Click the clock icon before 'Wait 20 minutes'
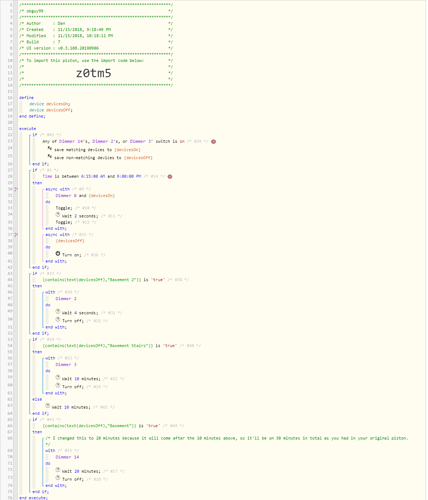428x500 pixels. 58,470
